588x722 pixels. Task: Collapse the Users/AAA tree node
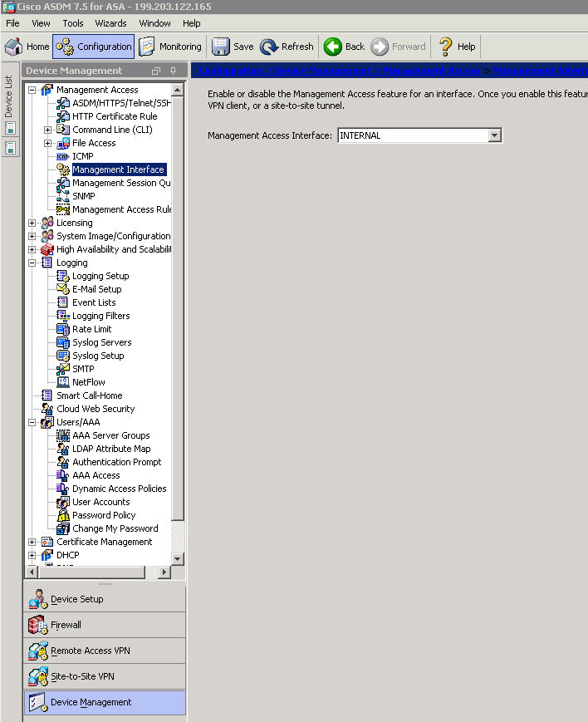point(32,422)
